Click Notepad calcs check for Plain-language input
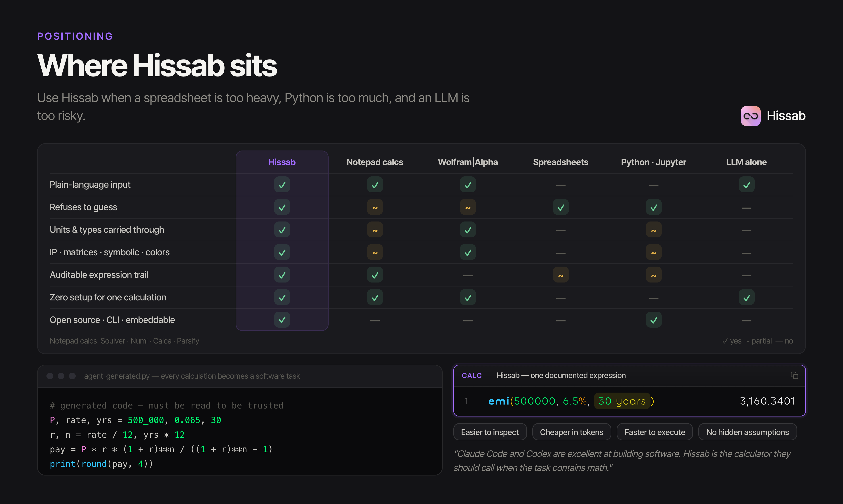The image size is (843, 504). tap(375, 185)
